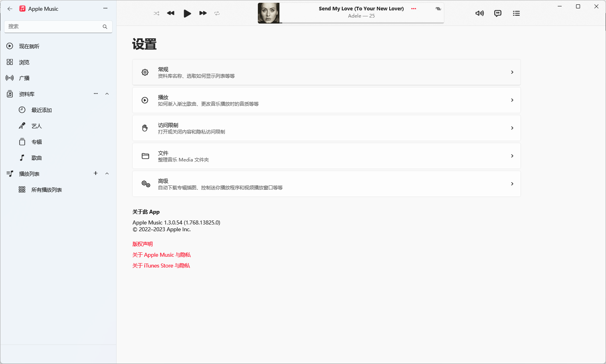This screenshot has width=606, height=364.
Task: Open 关于 Apple Music 与隐私 link
Action: click(x=162, y=255)
